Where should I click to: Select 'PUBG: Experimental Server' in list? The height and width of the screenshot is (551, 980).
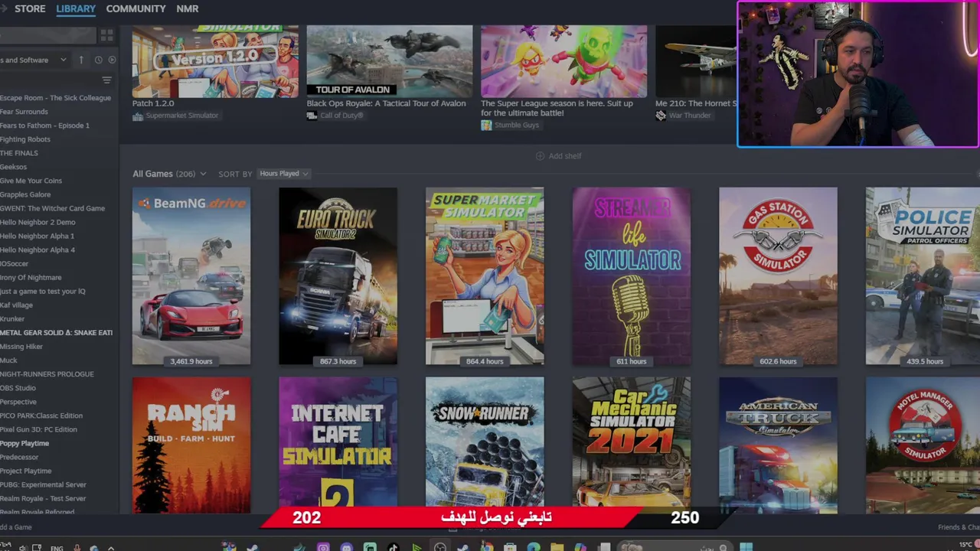(x=43, y=484)
